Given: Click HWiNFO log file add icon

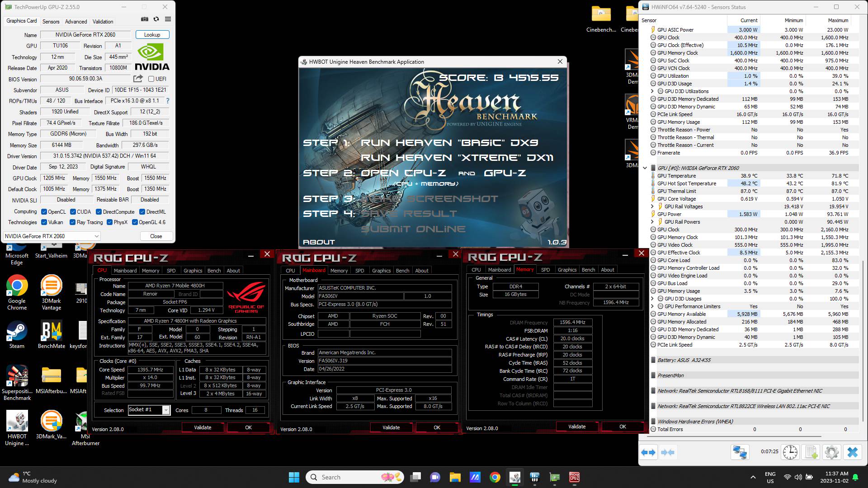Looking at the screenshot, I should [x=811, y=452].
